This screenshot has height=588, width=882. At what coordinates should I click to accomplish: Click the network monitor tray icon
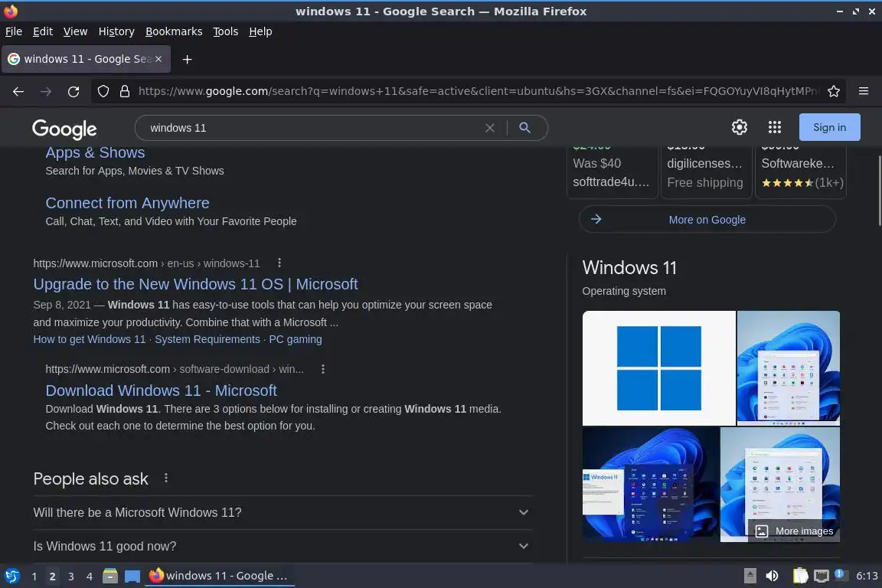[822, 577]
